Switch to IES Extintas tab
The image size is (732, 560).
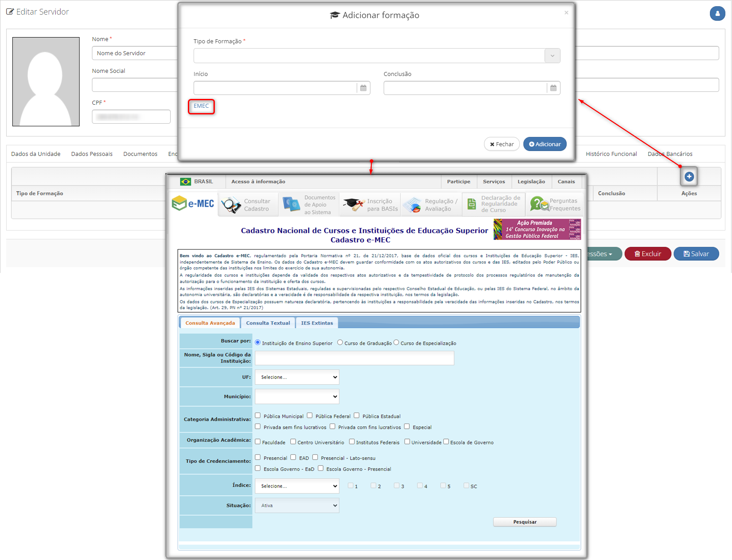pyautogui.click(x=317, y=323)
